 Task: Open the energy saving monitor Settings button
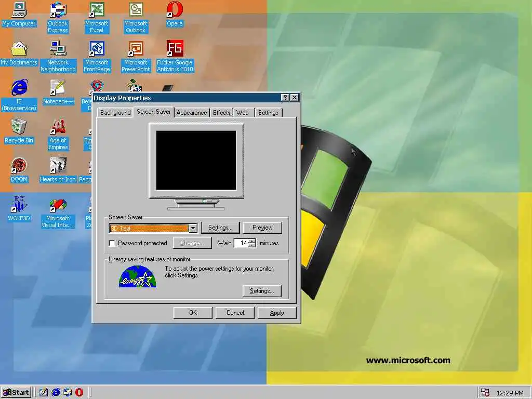pyautogui.click(x=262, y=291)
